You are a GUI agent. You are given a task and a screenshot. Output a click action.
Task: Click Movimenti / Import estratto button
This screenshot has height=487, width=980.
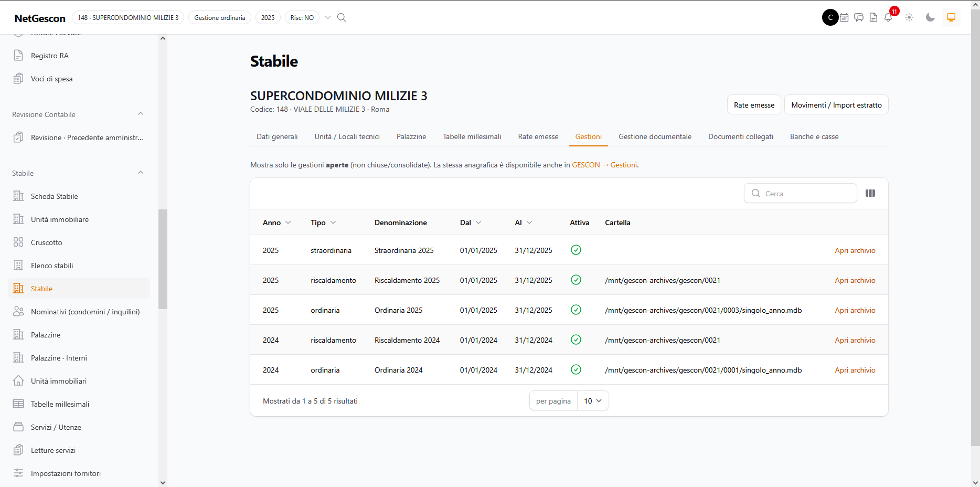pyautogui.click(x=836, y=105)
